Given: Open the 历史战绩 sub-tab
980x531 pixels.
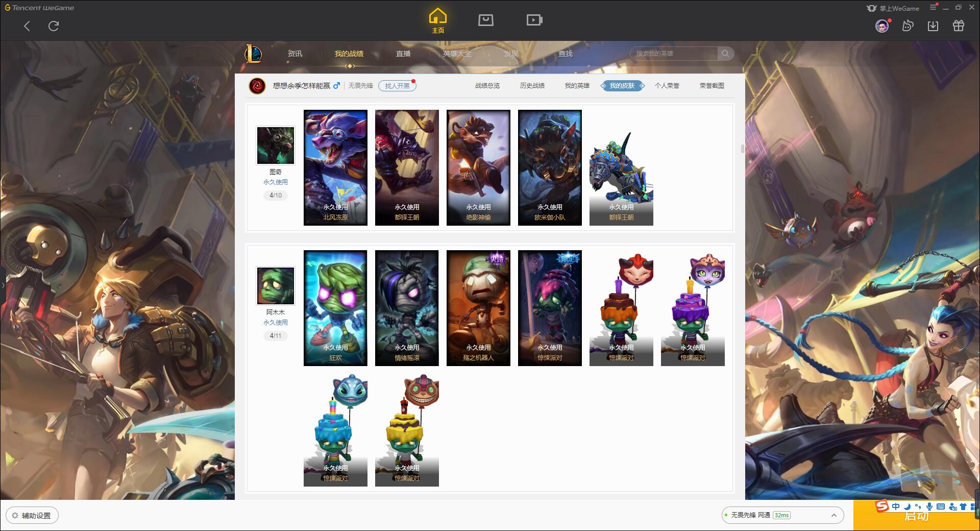Looking at the screenshot, I should click(532, 86).
